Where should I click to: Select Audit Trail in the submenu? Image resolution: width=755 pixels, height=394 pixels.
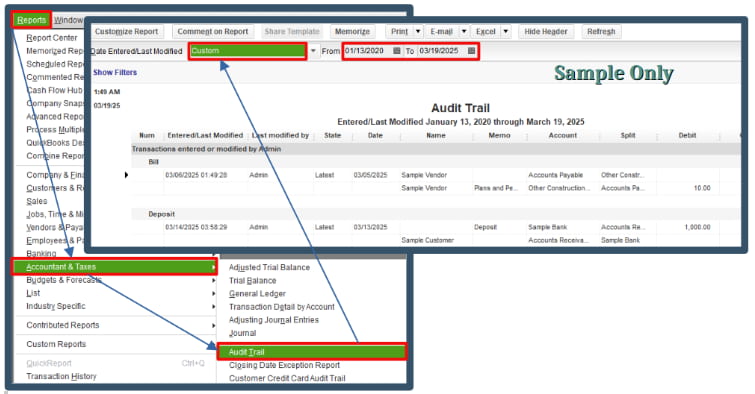[x=312, y=352]
